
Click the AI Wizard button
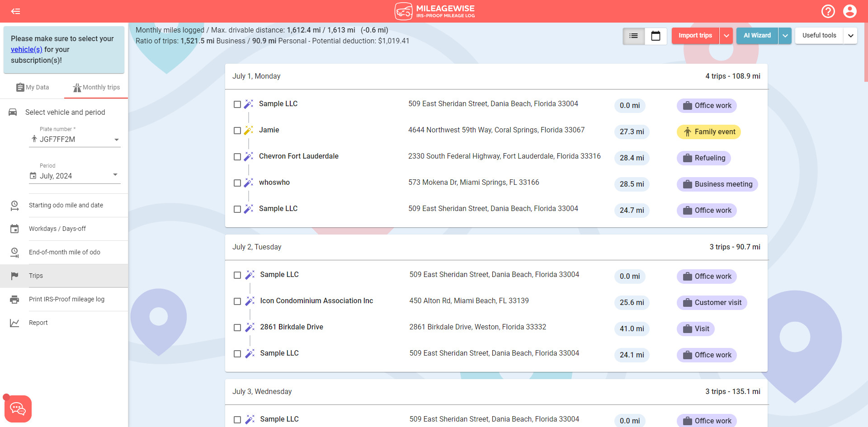pyautogui.click(x=757, y=36)
